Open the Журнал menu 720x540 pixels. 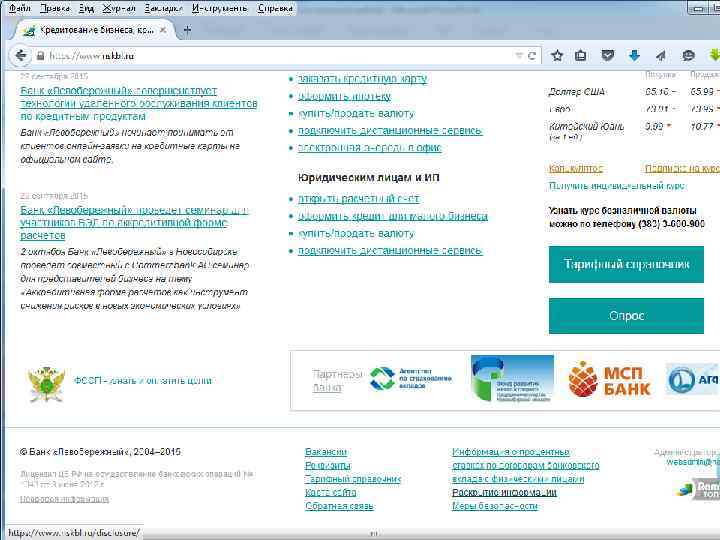(x=118, y=8)
